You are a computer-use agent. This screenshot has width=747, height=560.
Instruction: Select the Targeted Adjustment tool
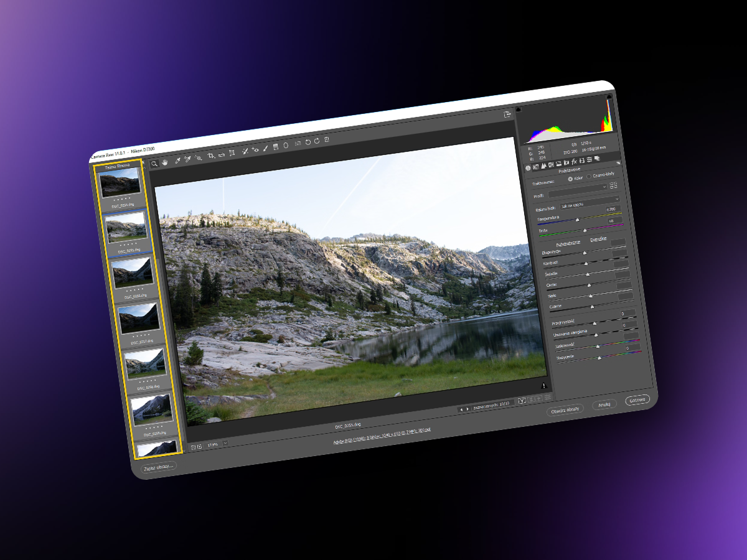[x=199, y=158]
